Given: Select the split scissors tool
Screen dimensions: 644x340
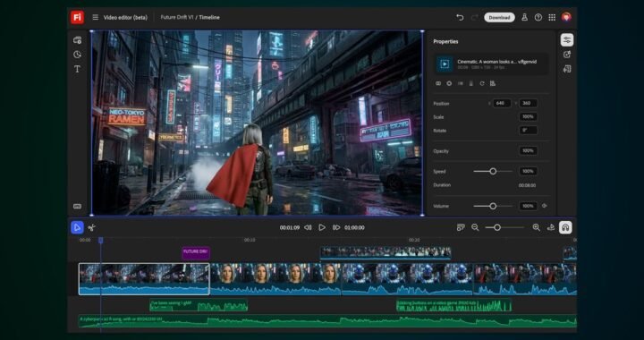Looking at the screenshot, I should tap(91, 227).
